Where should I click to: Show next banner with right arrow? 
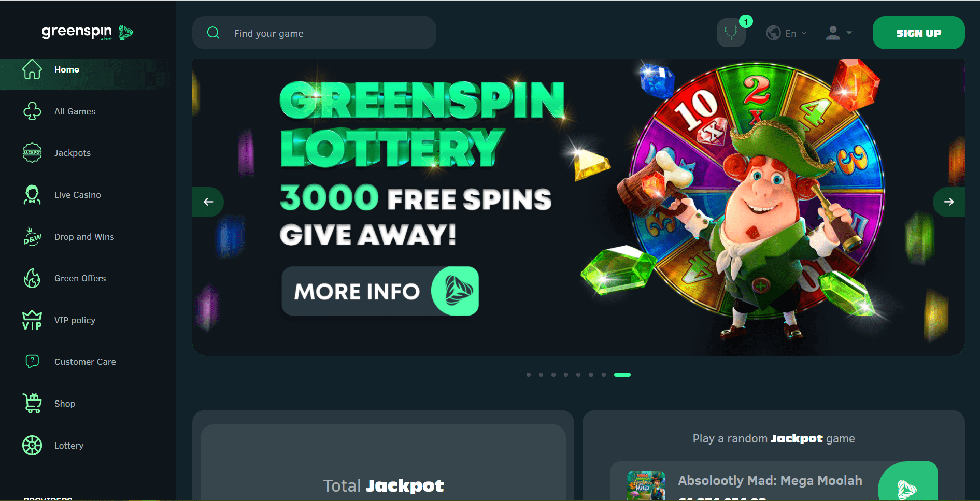pyautogui.click(x=949, y=202)
